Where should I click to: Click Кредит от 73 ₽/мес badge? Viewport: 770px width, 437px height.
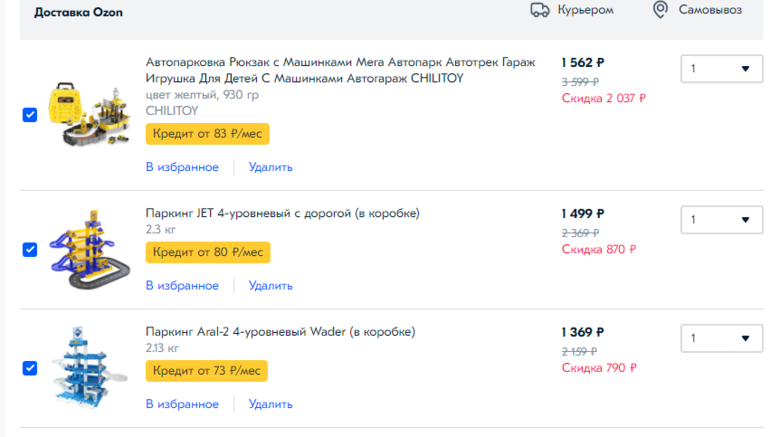(x=207, y=371)
